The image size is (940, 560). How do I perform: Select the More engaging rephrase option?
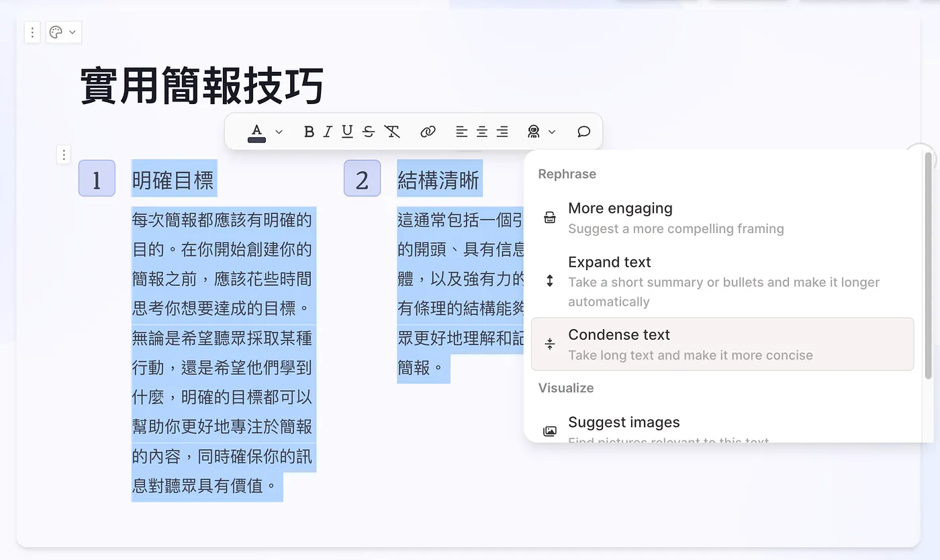[722, 218]
